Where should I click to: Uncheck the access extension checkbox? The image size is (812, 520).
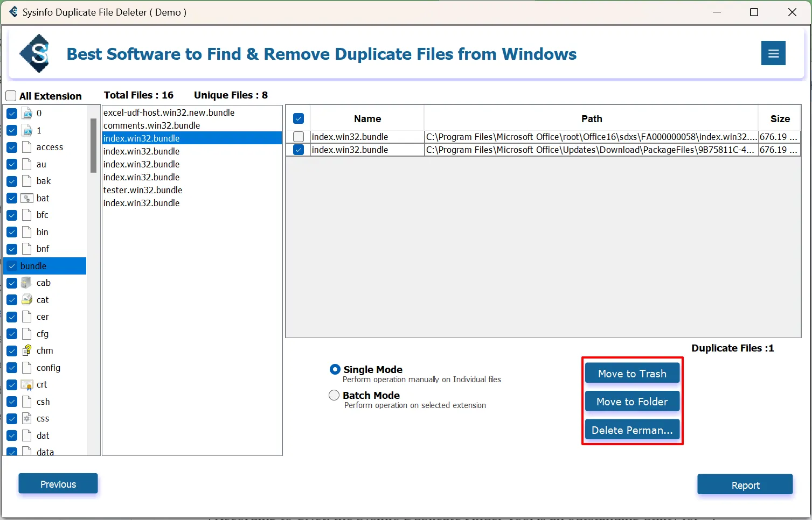pos(12,147)
